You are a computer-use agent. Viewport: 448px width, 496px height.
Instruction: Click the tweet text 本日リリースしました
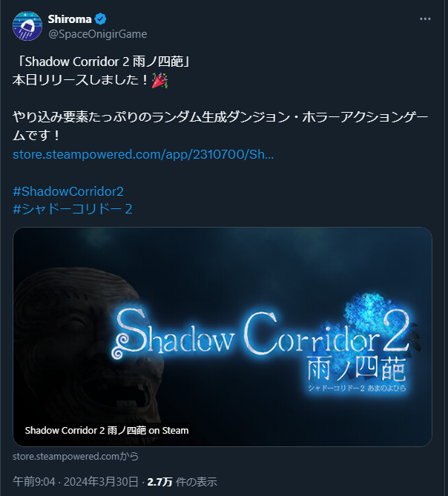(x=80, y=80)
